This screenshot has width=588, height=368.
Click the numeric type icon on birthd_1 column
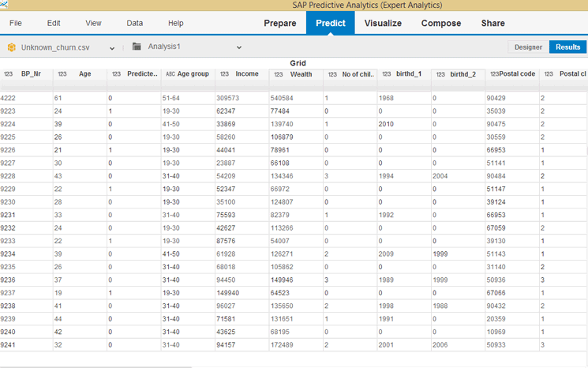(x=387, y=74)
